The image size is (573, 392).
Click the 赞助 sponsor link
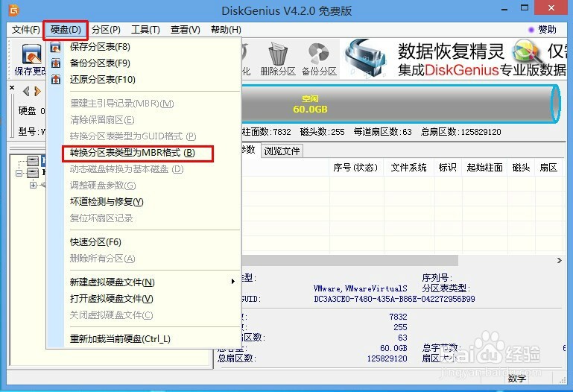542,30
